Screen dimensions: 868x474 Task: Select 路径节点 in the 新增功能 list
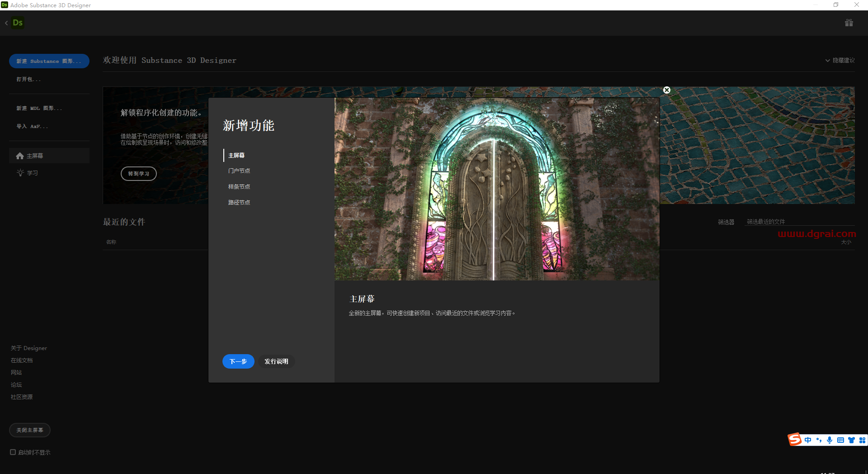point(239,202)
